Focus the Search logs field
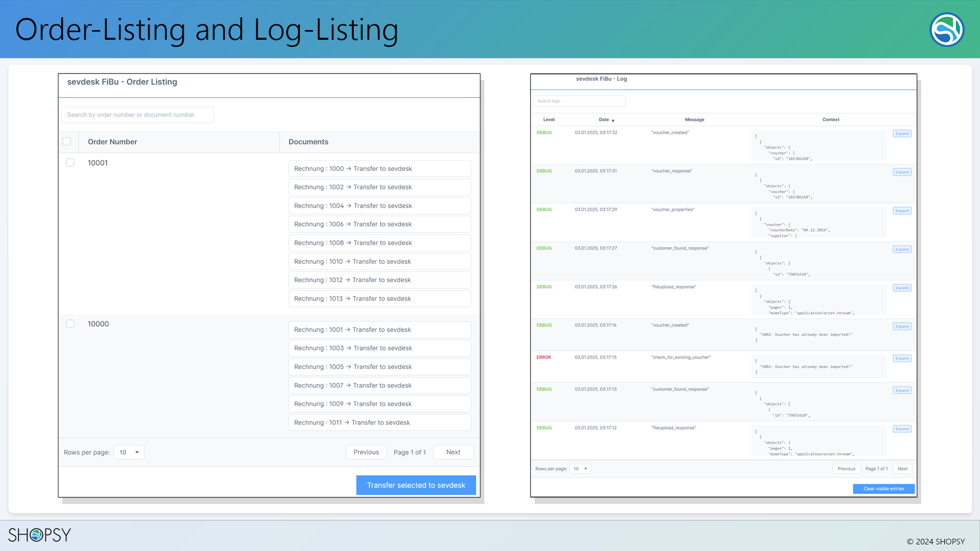The height and width of the screenshot is (551, 980). pyautogui.click(x=579, y=101)
